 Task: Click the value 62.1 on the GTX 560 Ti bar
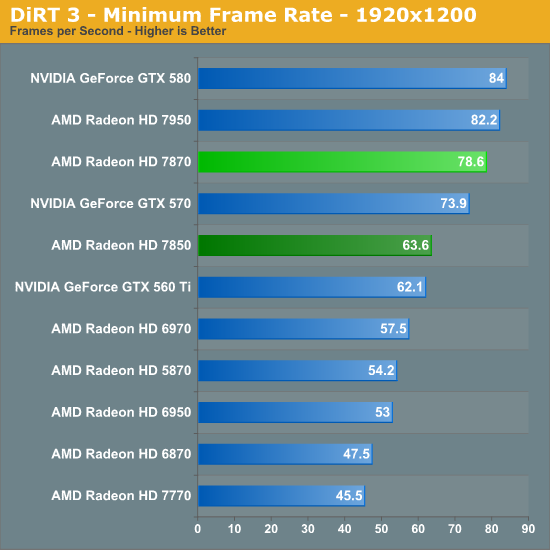410,287
